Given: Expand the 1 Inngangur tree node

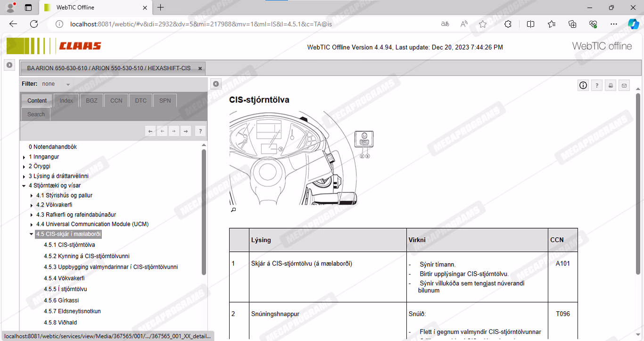Looking at the screenshot, I should click(24, 157).
